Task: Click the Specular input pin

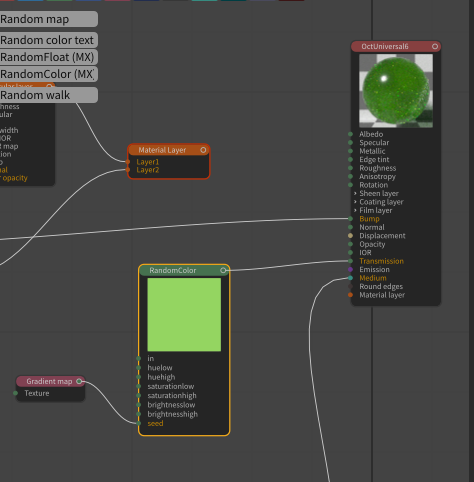Action: click(x=350, y=142)
